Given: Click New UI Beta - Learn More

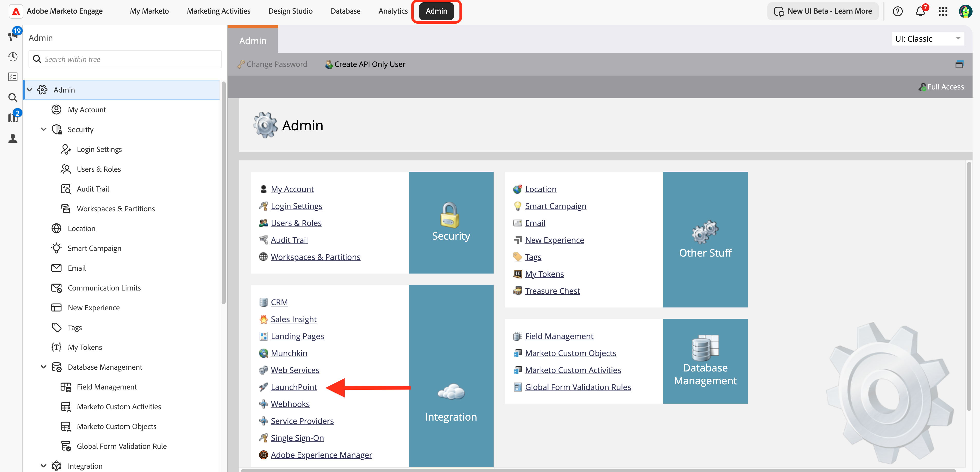Looking at the screenshot, I should click(823, 11).
